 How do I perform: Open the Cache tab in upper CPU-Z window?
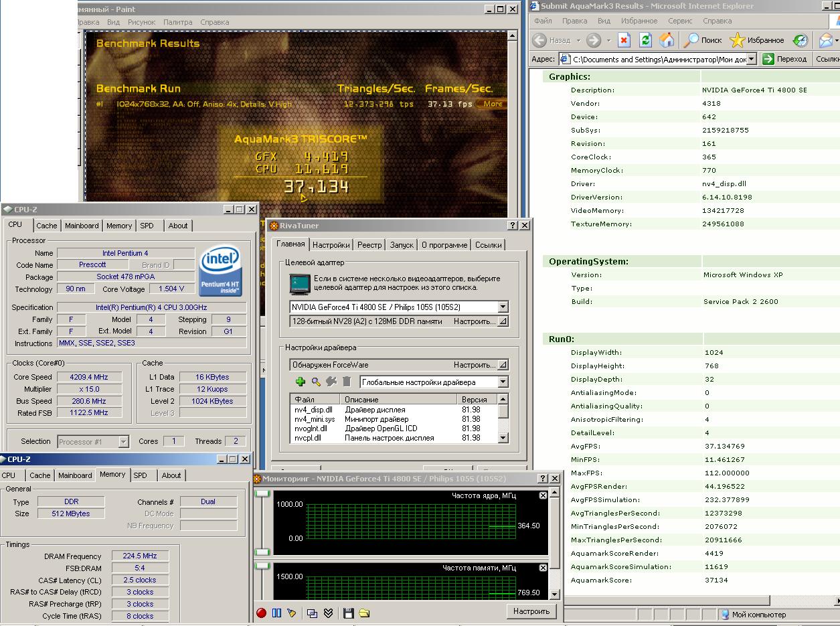(47, 226)
